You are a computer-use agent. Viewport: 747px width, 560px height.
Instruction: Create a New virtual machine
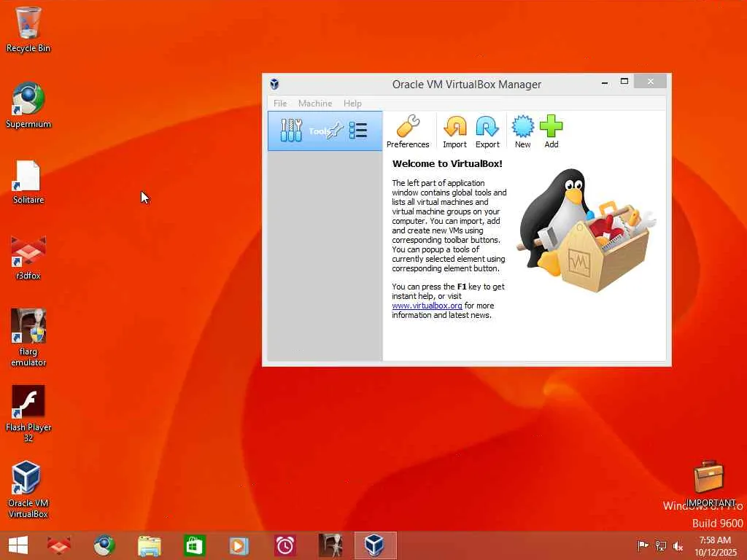[x=522, y=131]
